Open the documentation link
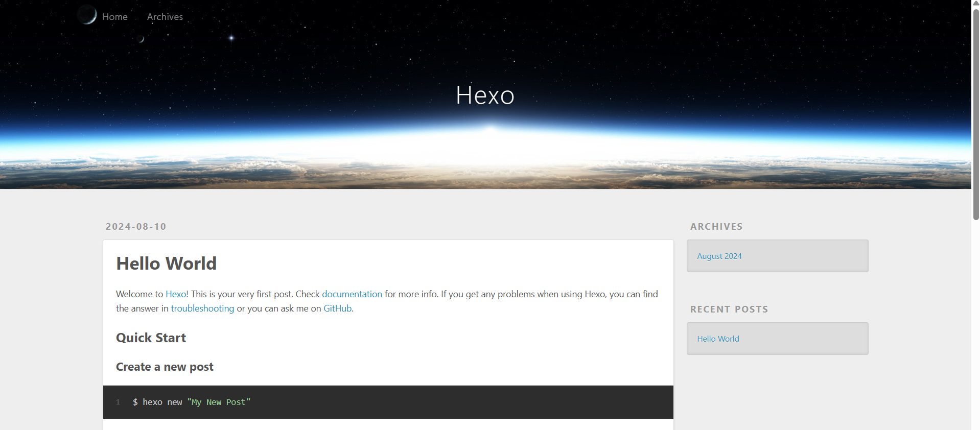The width and height of the screenshot is (980, 430). (352, 294)
